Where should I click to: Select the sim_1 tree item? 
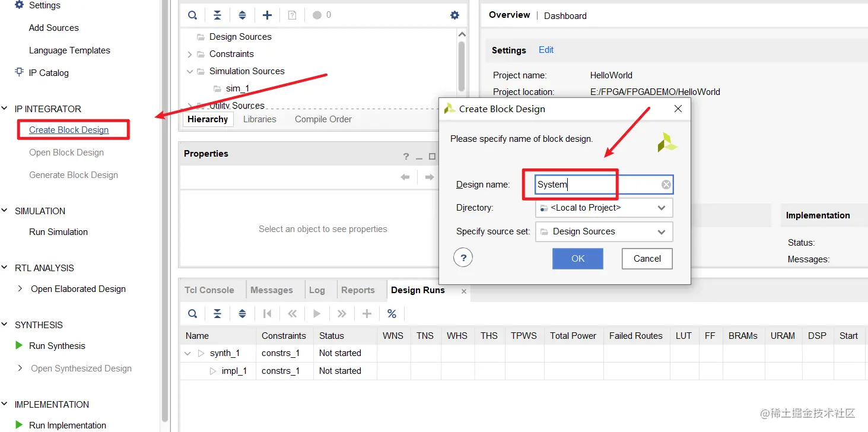click(x=237, y=88)
